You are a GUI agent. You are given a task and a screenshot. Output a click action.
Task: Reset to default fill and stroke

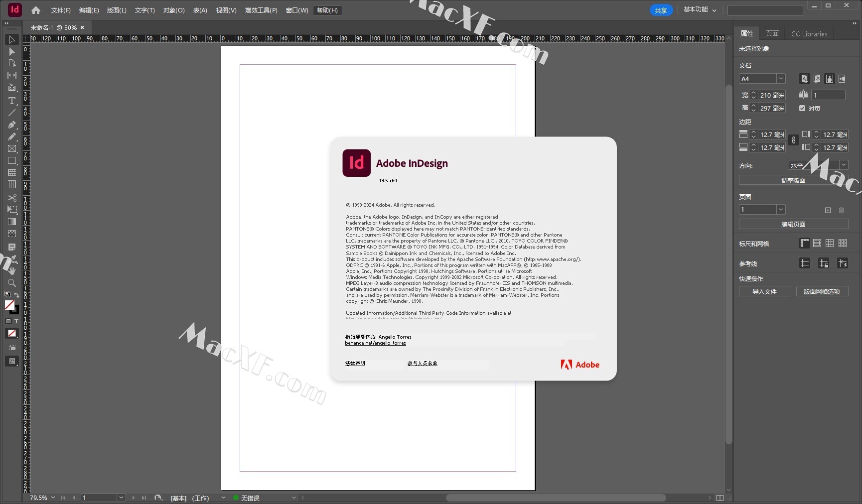pyautogui.click(x=8, y=295)
